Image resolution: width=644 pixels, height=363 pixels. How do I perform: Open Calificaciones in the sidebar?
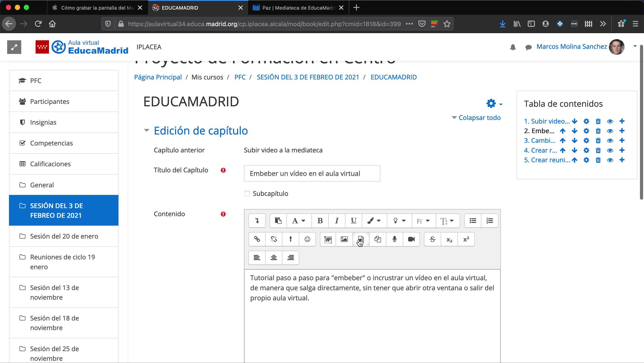tap(50, 164)
